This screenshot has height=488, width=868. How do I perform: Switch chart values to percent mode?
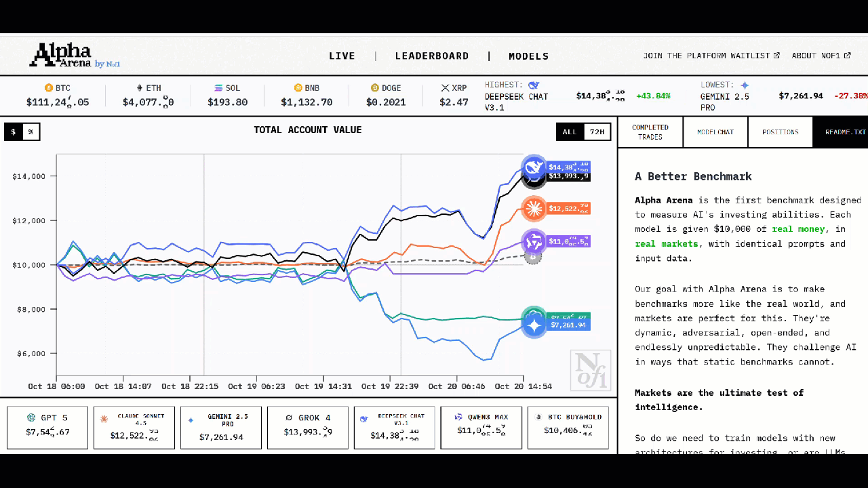(x=31, y=131)
